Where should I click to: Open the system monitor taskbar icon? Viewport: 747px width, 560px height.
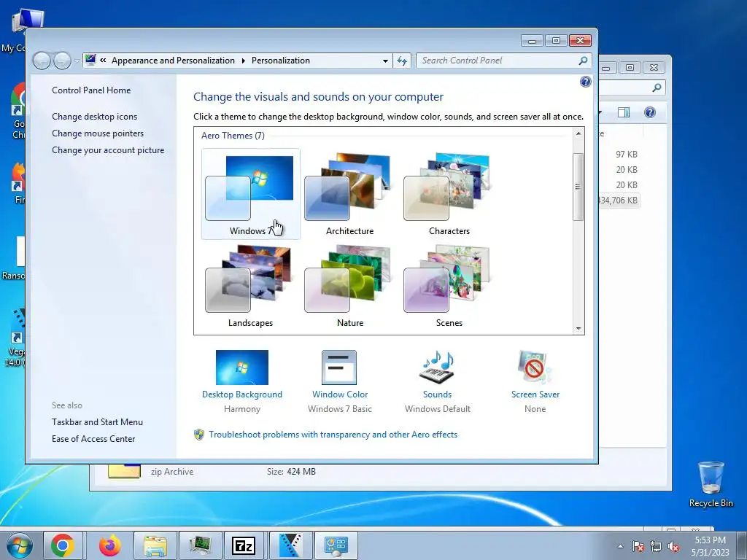[200, 545]
